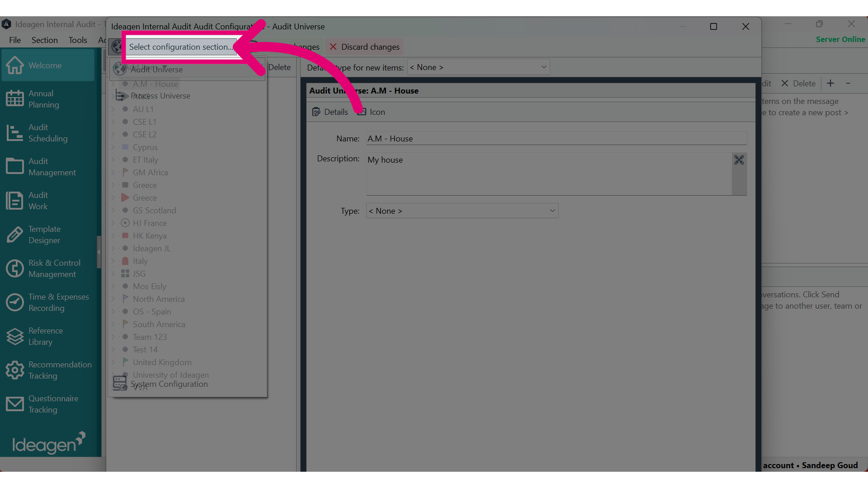This screenshot has width=868, height=488.
Task: Select the South America tree item
Action: coord(159,324)
